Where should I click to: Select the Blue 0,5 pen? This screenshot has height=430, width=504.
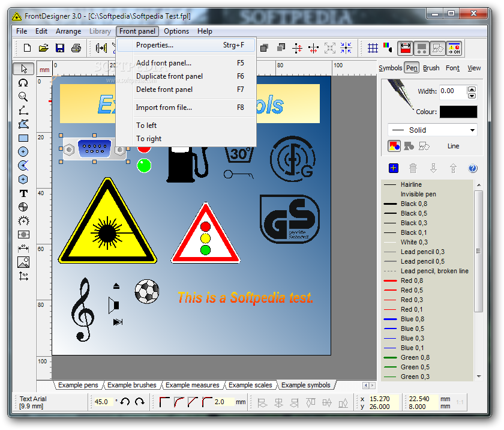(427, 329)
